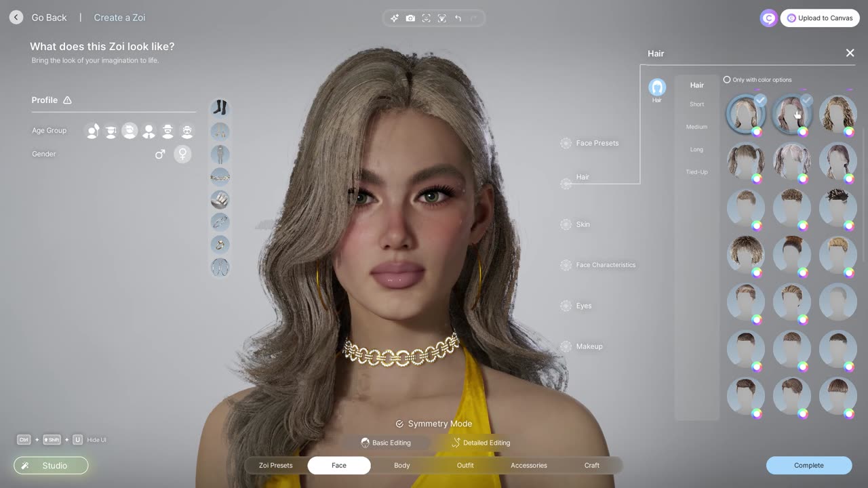Open color wheel on first hairstyle thumbnail
Screen dimensions: 868x488
757,132
